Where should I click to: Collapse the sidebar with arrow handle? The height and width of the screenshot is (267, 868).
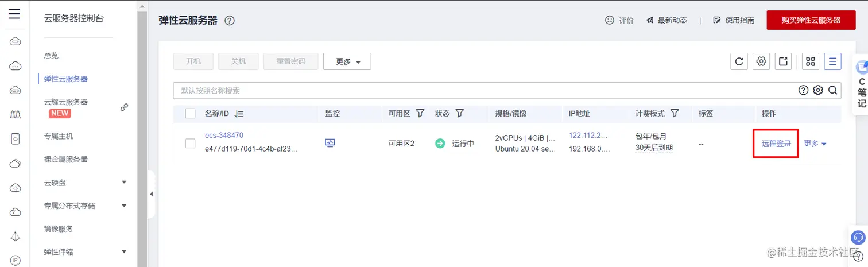[x=152, y=194]
